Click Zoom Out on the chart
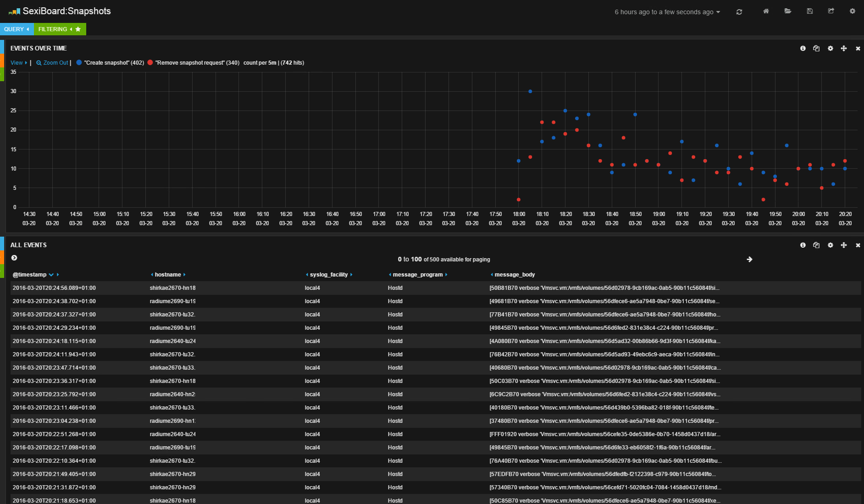The image size is (864, 504). click(52, 63)
